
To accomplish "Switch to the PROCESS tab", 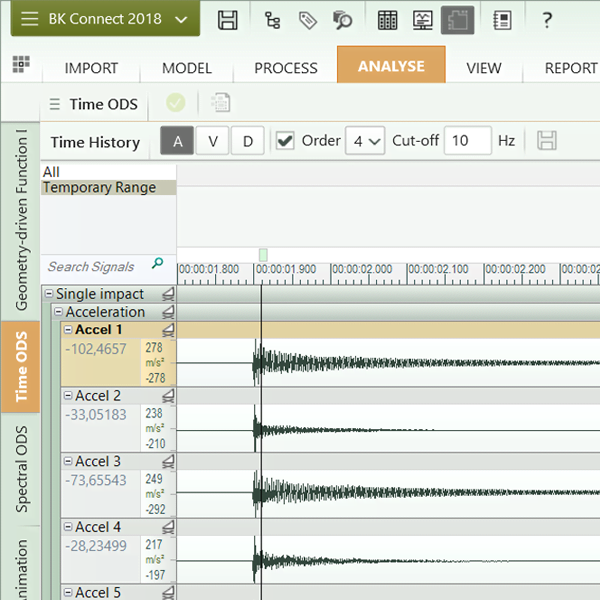I will [285, 68].
